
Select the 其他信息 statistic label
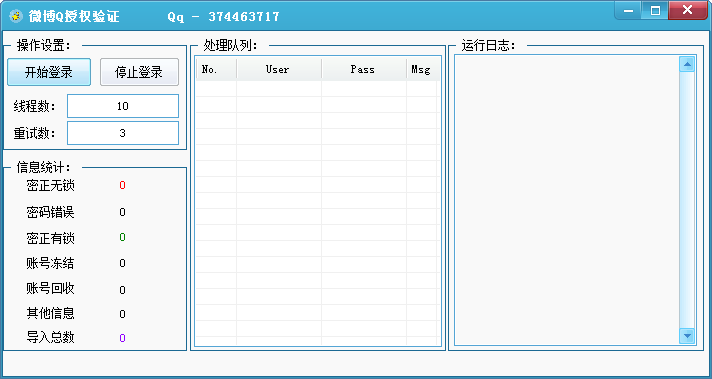click(x=50, y=313)
